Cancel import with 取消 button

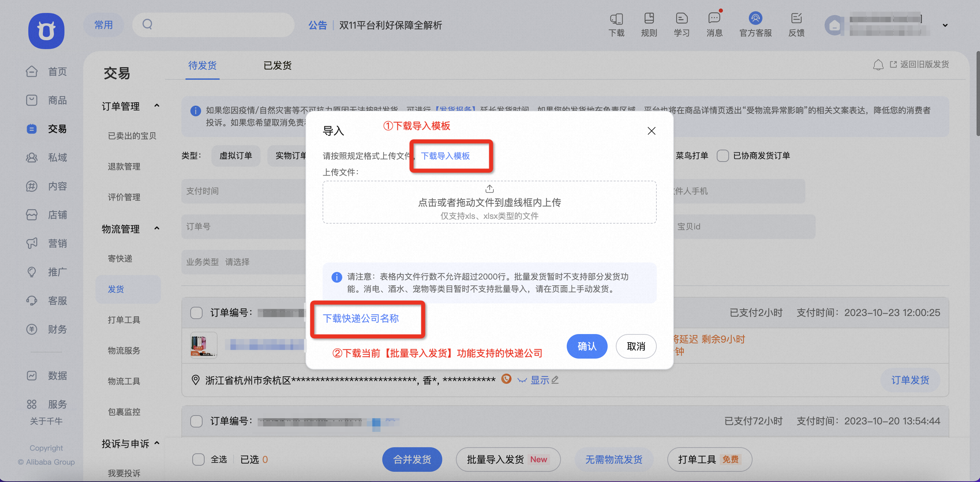coord(636,346)
